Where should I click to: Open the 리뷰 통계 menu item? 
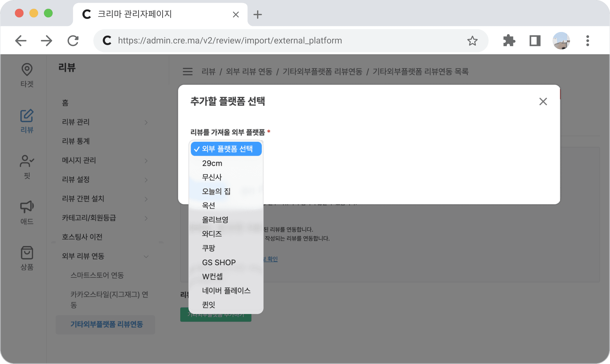click(x=76, y=141)
